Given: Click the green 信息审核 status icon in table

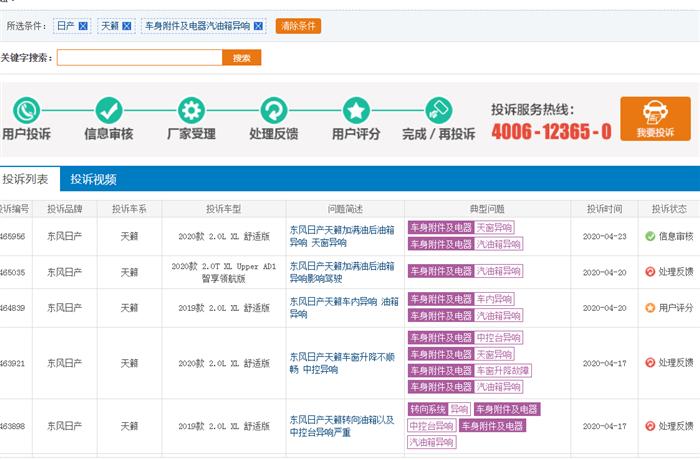Looking at the screenshot, I should pyautogui.click(x=650, y=236).
